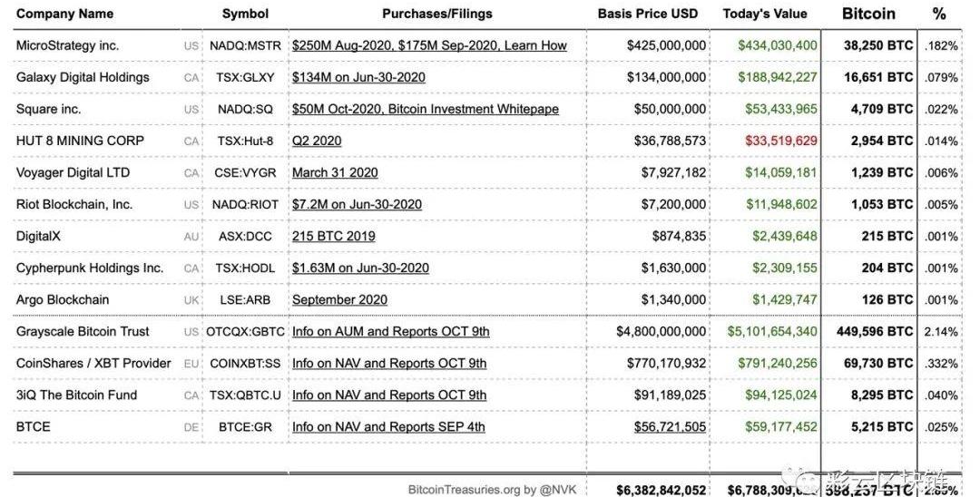Open Grayscale Bitcoin Trust's AUM and Reports link

click(x=390, y=331)
